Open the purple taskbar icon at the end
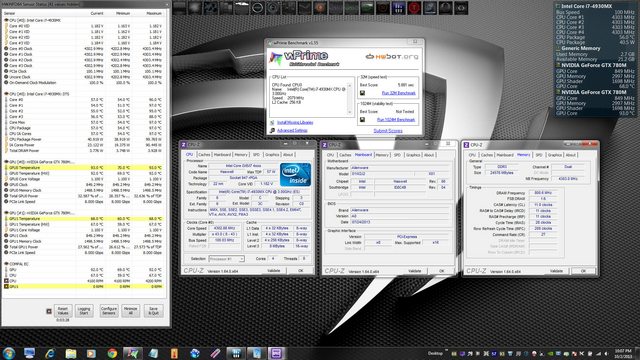This screenshot has width=640, height=360. [x=276, y=353]
